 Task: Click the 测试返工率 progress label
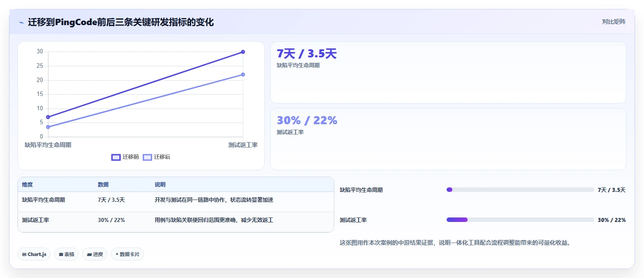coord(353,220)
